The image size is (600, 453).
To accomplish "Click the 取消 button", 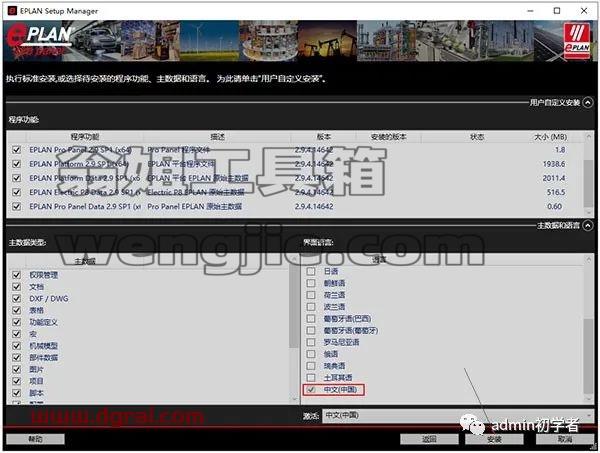I will 565,439.
